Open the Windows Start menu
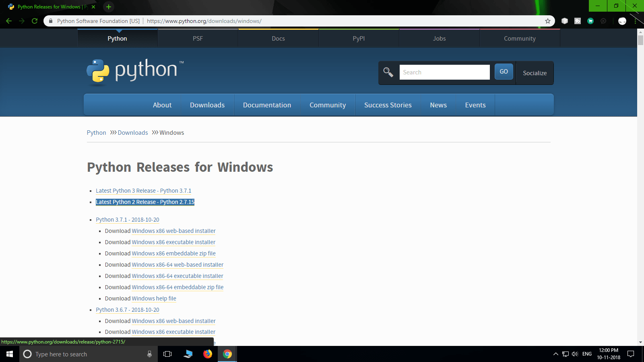 10,354
